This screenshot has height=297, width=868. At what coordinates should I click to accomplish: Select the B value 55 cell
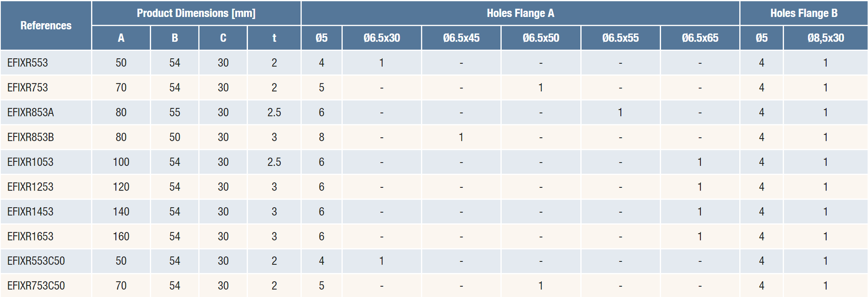174,112
